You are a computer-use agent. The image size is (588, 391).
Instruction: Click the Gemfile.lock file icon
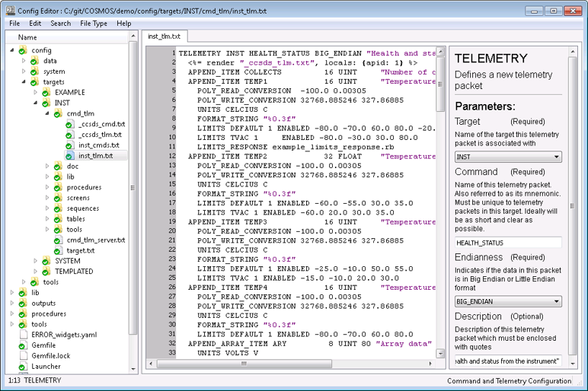point(23,356)
